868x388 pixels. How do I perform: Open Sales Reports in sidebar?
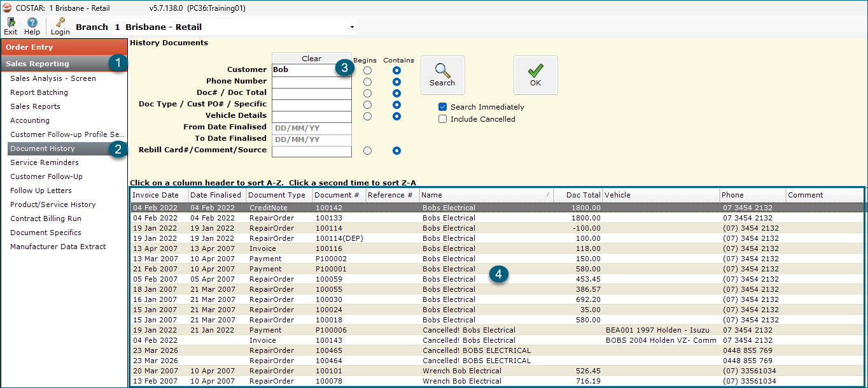coord(35,106)
